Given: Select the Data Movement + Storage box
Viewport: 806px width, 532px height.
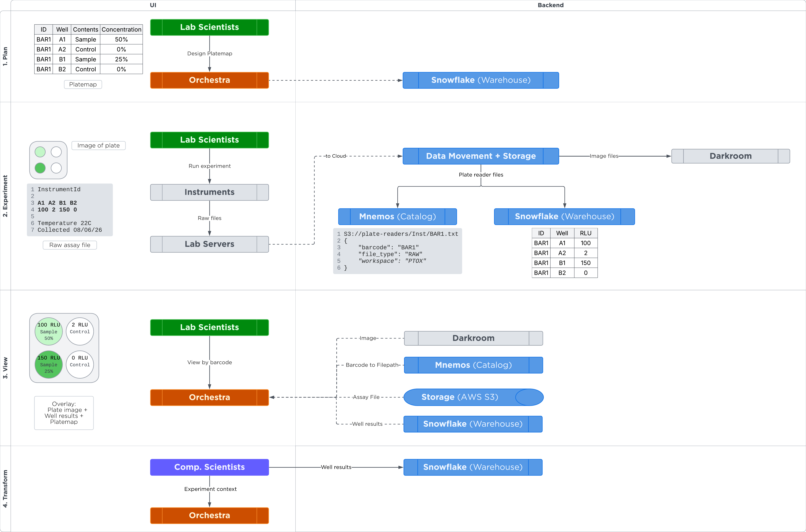Looking at the screenshot, I should 481,156.
